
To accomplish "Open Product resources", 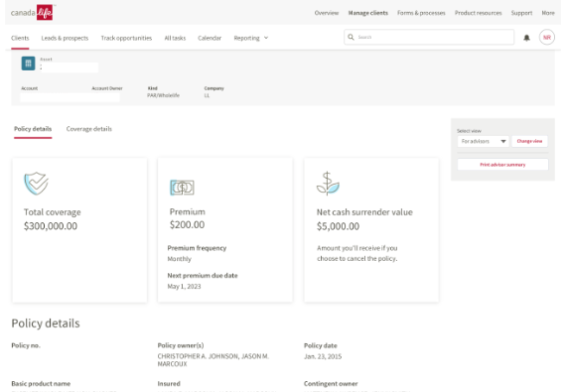I will pos(478,13).
